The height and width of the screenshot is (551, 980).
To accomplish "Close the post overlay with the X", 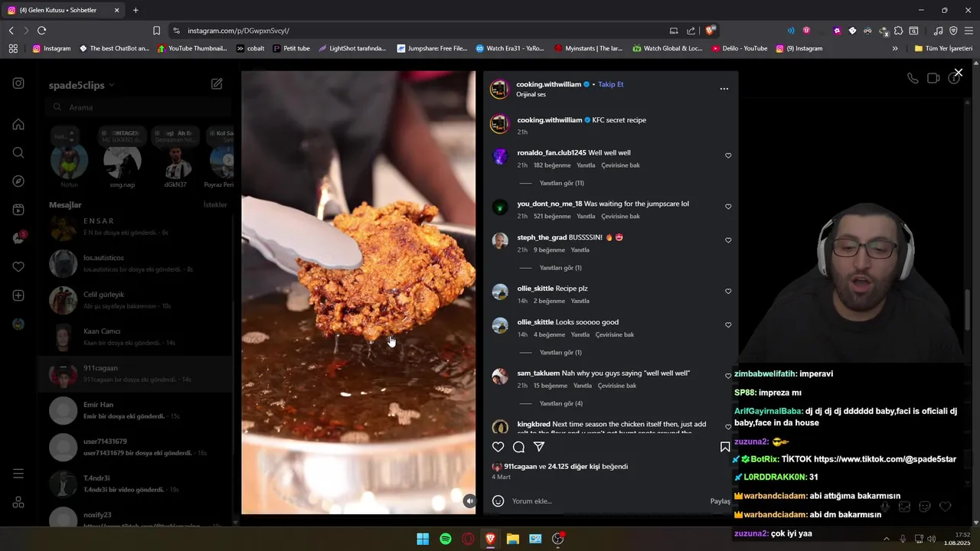I will (x=958, y=73).
